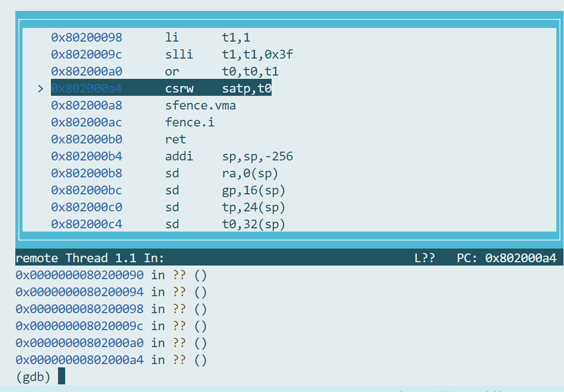This screenshot has height=392, width=564.
Task: Select the sd ra,0(sp) line
Action: coord(221,174)
